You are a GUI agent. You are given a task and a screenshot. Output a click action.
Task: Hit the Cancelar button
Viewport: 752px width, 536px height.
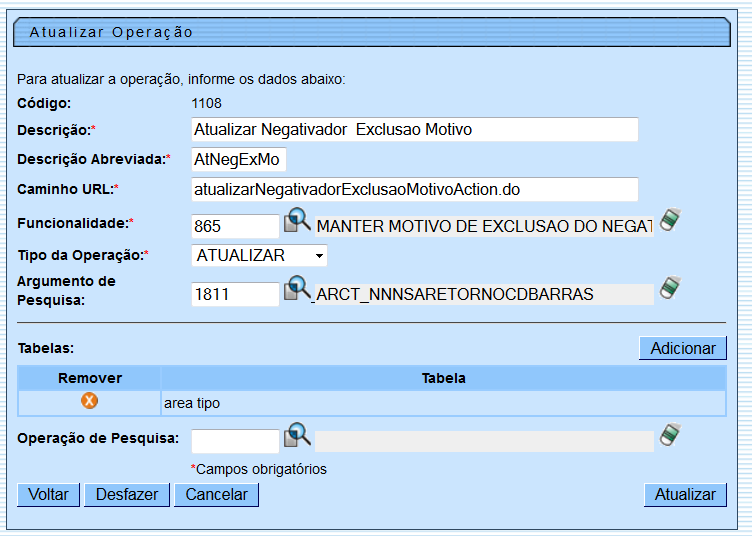pyautogui.click(x=216, y=494)
